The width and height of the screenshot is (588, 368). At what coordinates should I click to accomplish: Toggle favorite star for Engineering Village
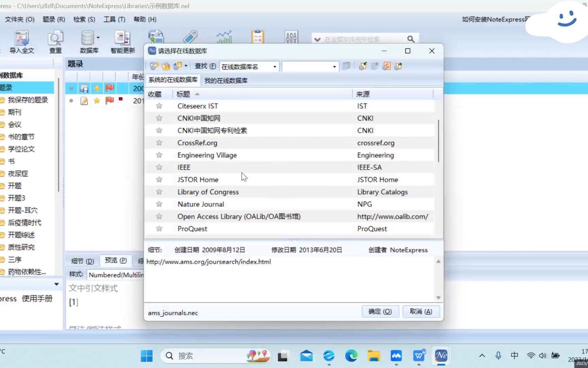(x=159, y=155)
